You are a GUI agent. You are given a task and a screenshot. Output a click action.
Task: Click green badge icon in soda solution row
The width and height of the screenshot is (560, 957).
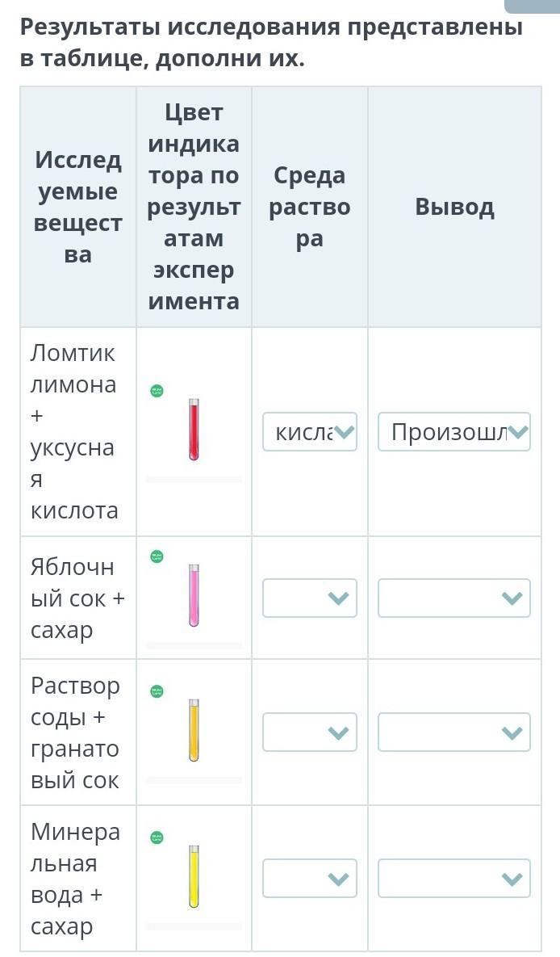click(x=157, y=692)
